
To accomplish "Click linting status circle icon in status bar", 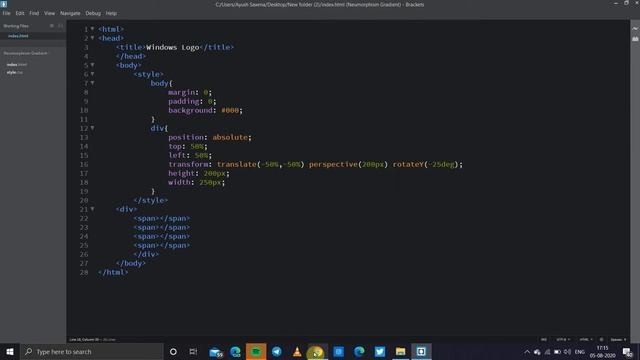I will pos(601,340).
